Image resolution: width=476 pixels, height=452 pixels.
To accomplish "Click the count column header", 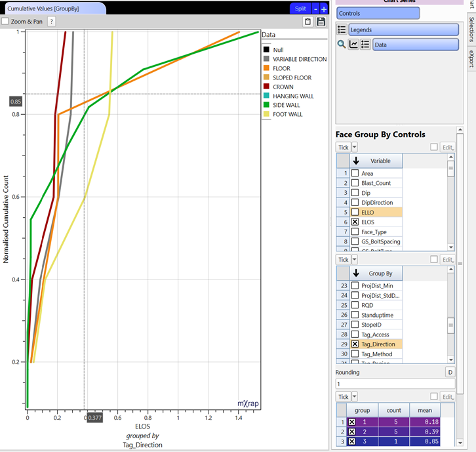I will [394, 410].
